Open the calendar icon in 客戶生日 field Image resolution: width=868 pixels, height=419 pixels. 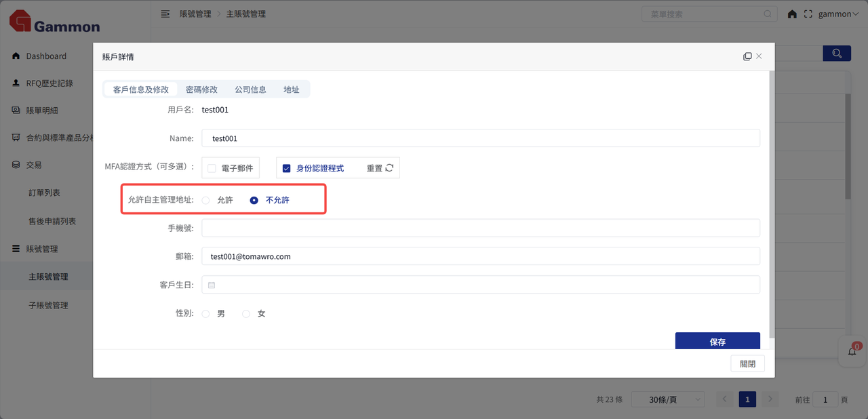(212, 285)
